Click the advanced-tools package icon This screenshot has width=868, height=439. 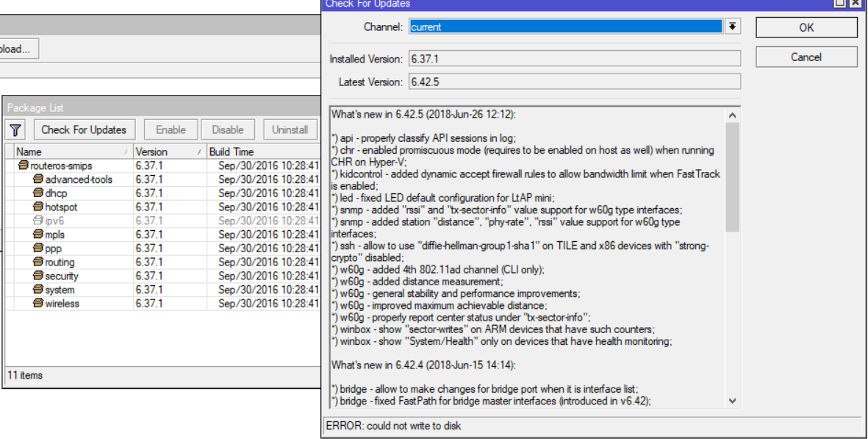coord(38,179)
